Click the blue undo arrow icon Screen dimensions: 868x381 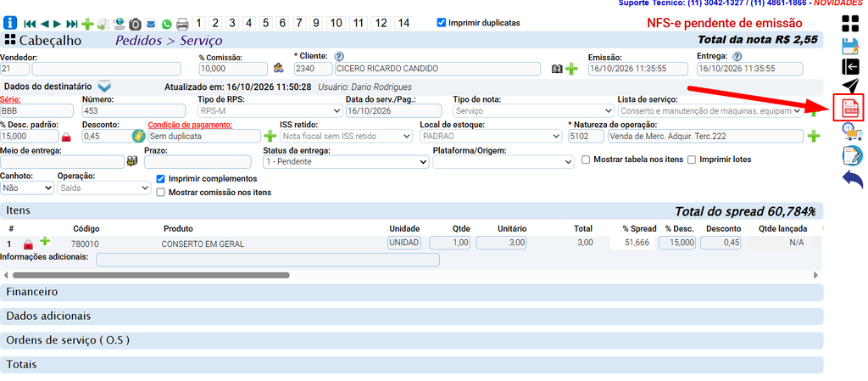852,179
